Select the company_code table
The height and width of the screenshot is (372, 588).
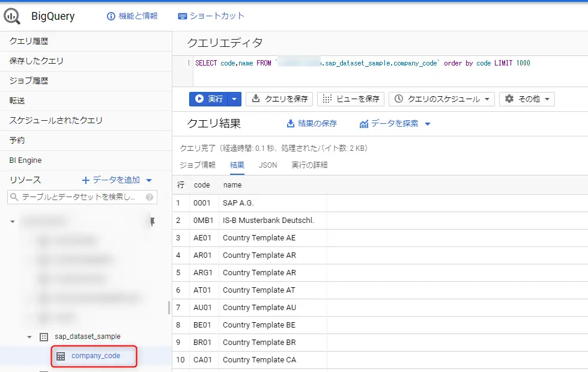click(96, 356)
